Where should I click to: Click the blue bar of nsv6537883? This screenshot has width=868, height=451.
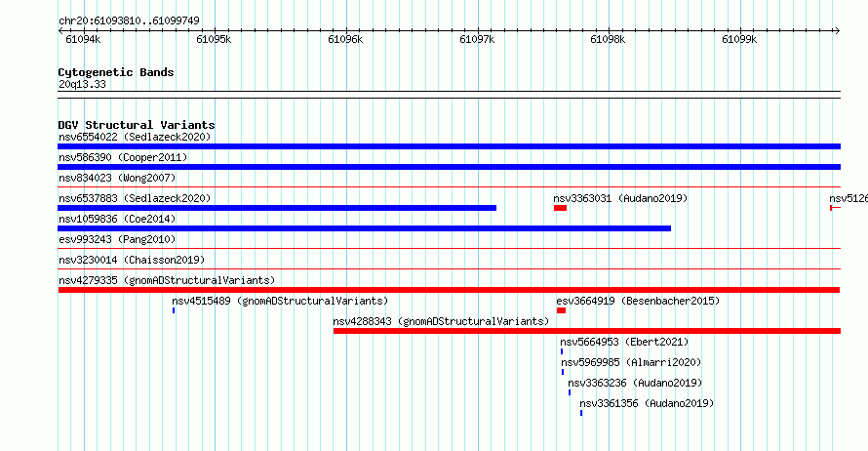click(277, 208)
